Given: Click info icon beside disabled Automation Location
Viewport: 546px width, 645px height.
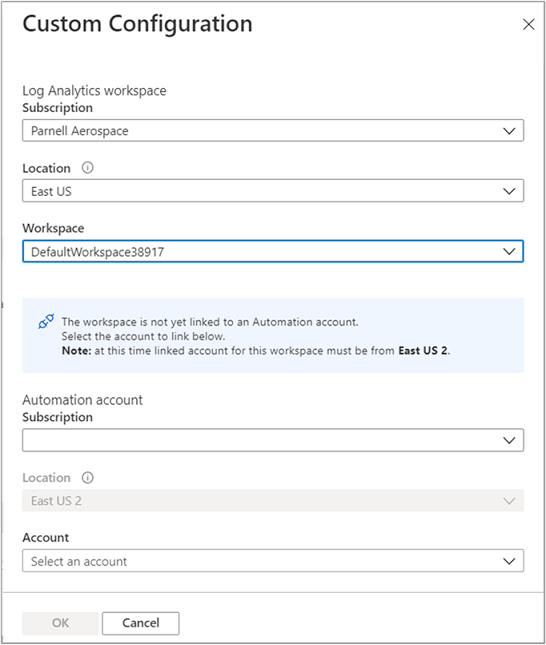Looking at the screenshot, I should pos(87,478).
